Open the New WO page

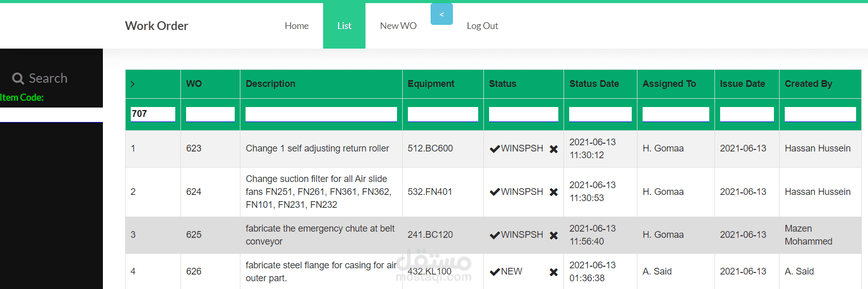coord(398,26)
